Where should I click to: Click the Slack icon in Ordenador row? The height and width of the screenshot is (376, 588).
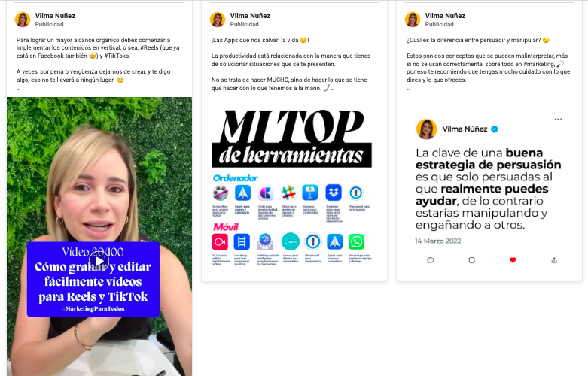click(x=288, y=193)
